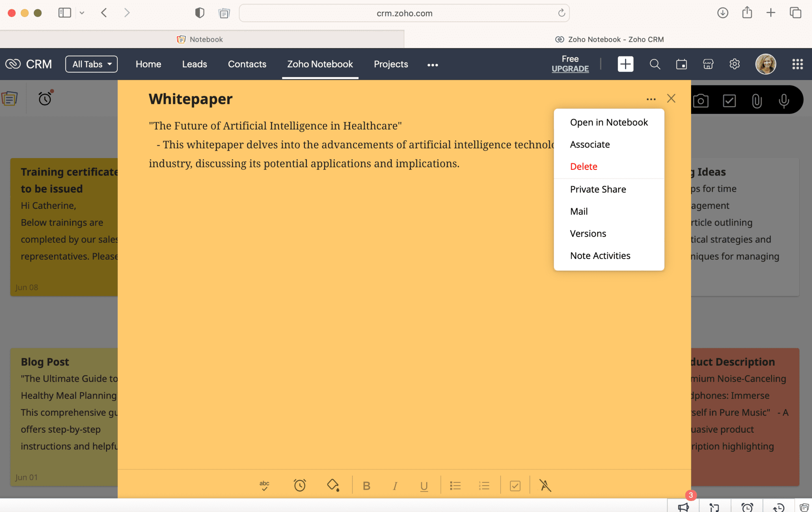Insert a checkbox item in note

(x=515, y=486)
